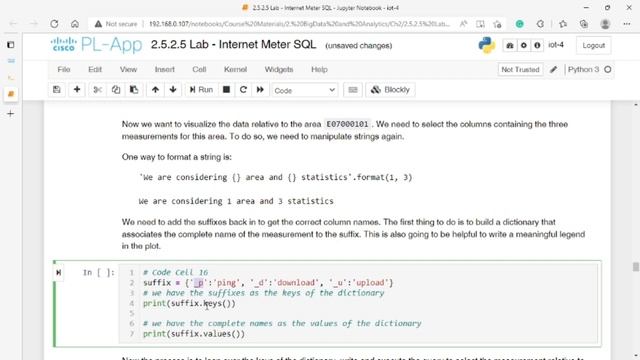
Task: Open the command palette with the keyboard icon
Action: 353,90
